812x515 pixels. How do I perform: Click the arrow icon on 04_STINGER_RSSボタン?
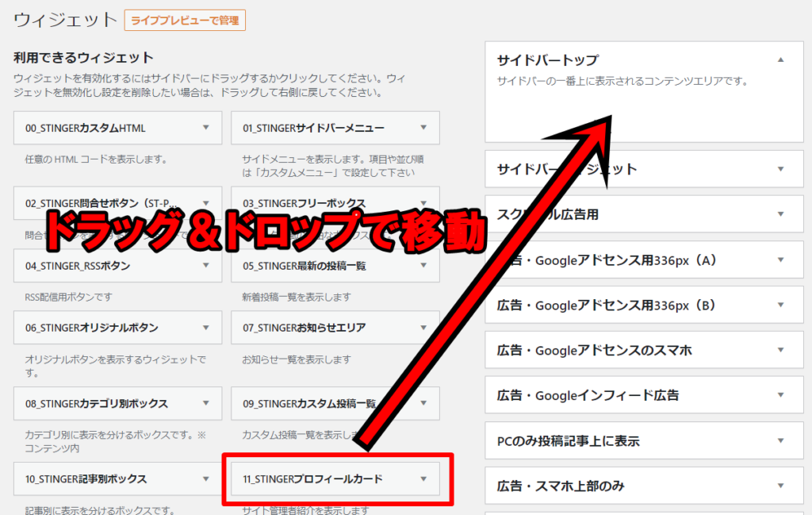(206, 266)
